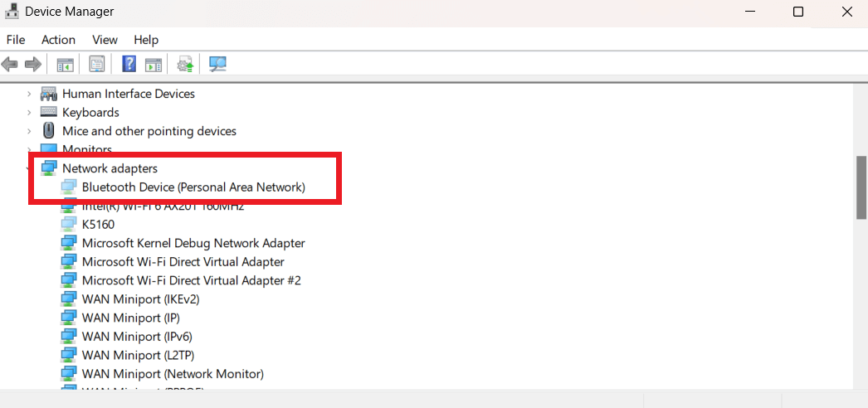This screenshot has width=868, height=408.
Task: Click the blue Help question-mark icon
Action: tap(129, 64)
